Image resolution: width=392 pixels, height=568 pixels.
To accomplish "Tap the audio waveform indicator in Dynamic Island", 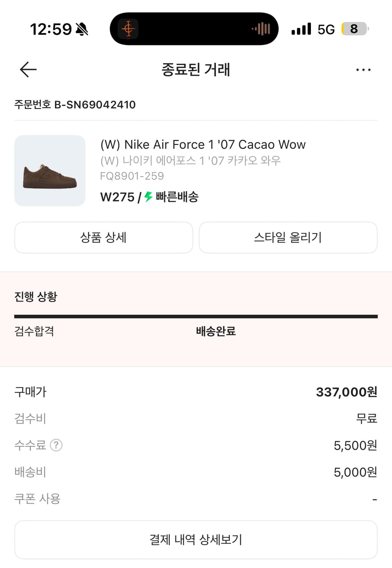I will tap(261, 29).
